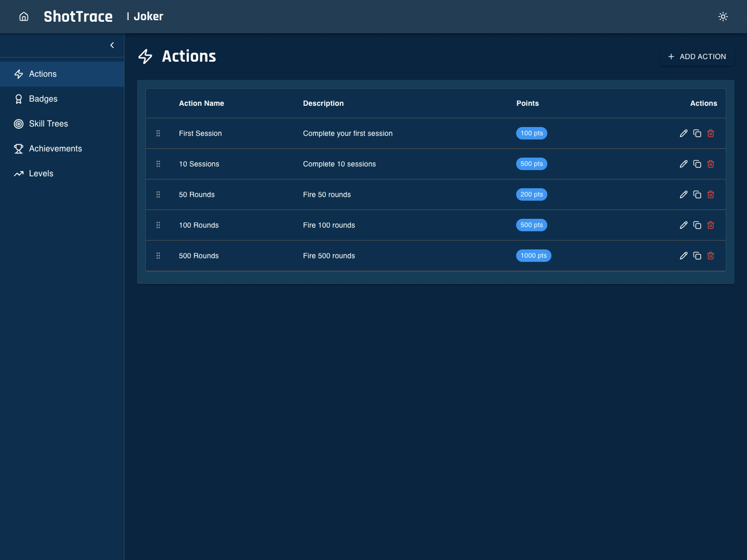
Task: Click drag handle of 500 Rounds row
Action: [x=158, y=256]
